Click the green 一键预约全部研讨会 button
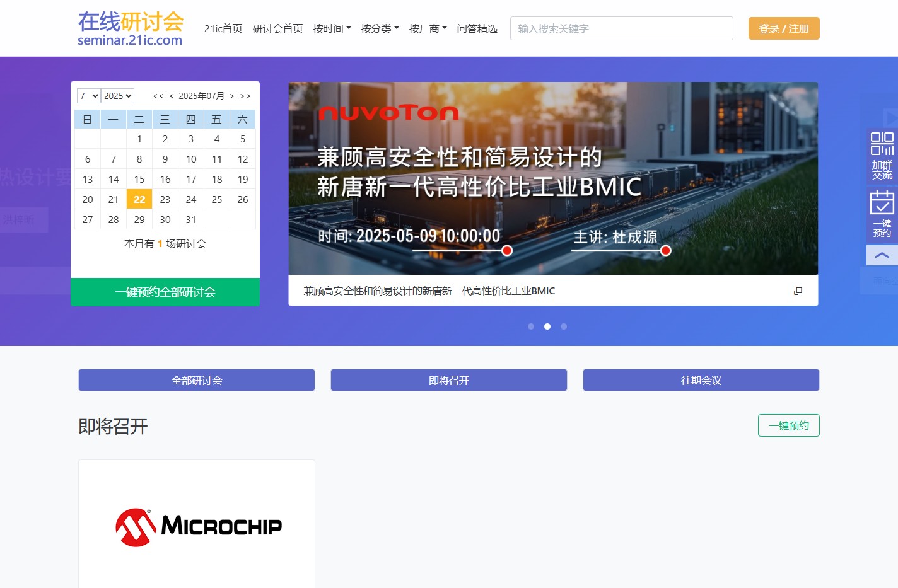The image size is (898, 588). pos(165,292)
